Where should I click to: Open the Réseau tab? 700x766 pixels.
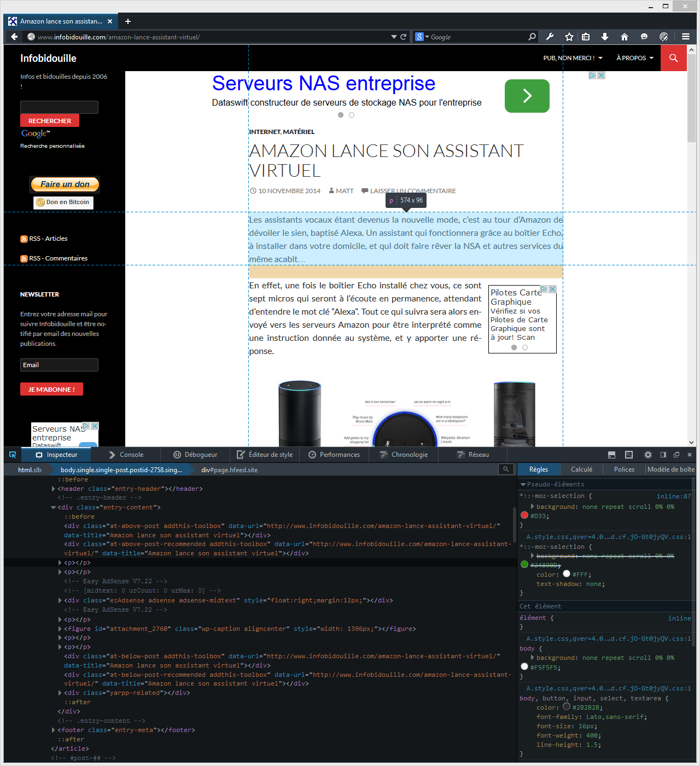click(x=472, y=455)
